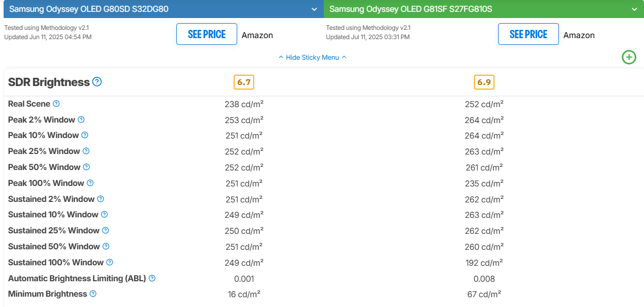The height and width of the screenshot is (307, 644).
Task: Click 'Updated Jul 11, 2025 03:31 PM' text
Action: [x=368, y=37]
